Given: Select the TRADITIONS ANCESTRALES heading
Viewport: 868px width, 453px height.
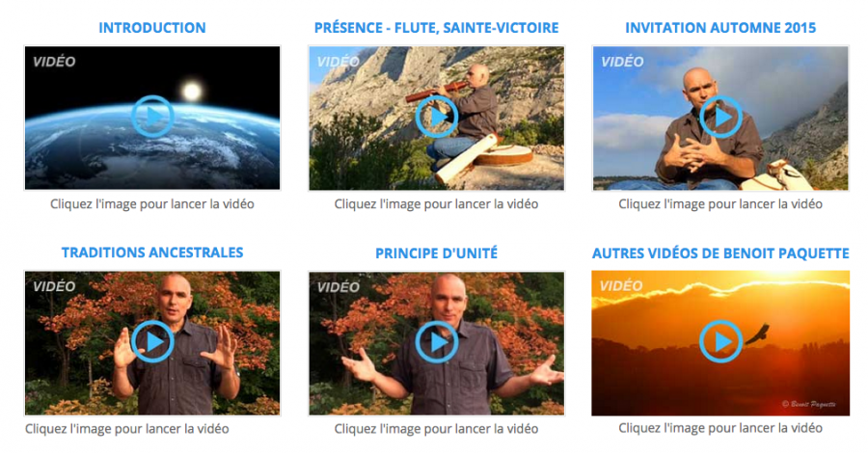Looking at the screenshot, I should pyautogui.click(x=152, y=253).
